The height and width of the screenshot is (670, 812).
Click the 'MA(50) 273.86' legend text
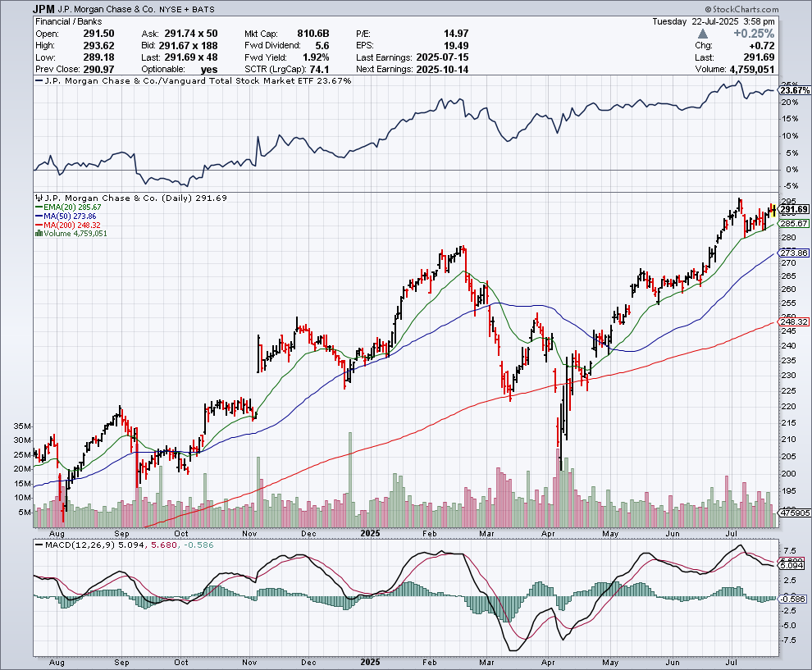click(70, 216)
